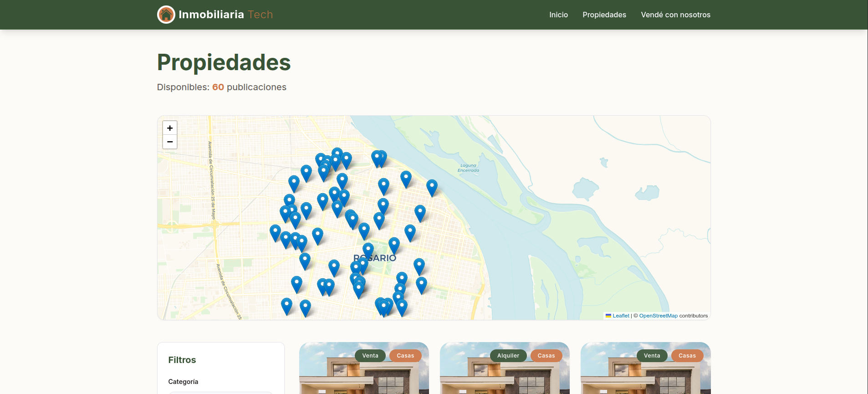Open the OpenStreetMap attribution link
868x394 pixels.
[658, 316]
